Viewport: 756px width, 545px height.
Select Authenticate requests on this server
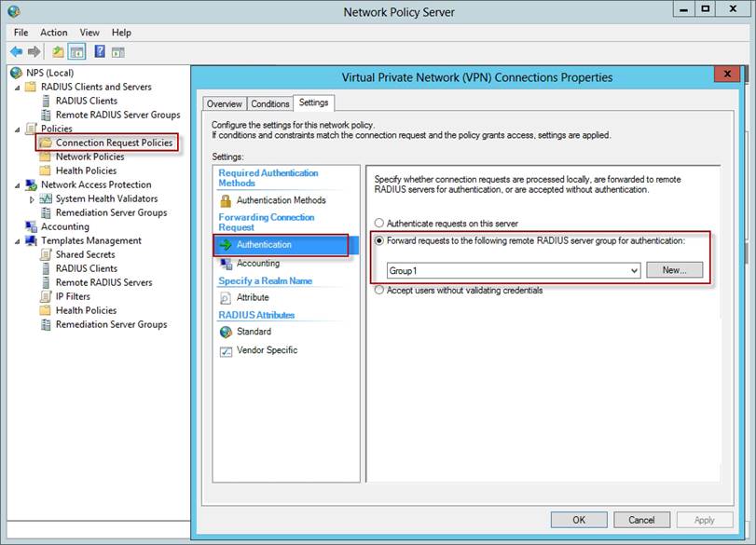click(379, 224)
